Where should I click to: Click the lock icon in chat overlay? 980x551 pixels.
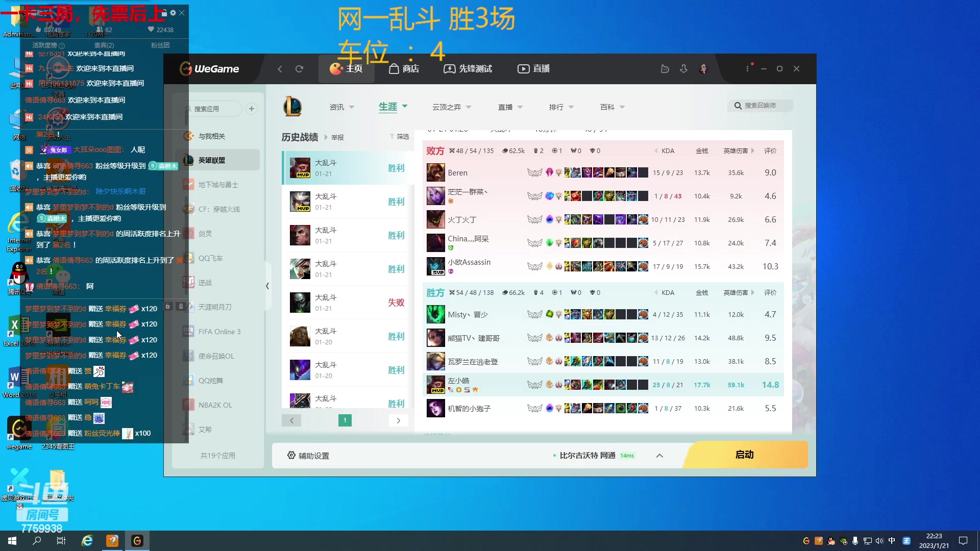click(167, 307)
